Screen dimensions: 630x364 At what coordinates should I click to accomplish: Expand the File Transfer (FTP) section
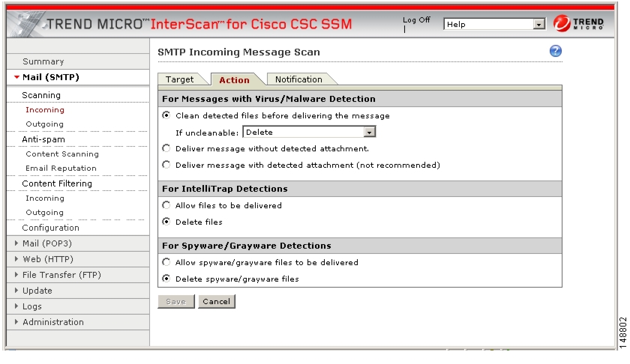point(61,275)
